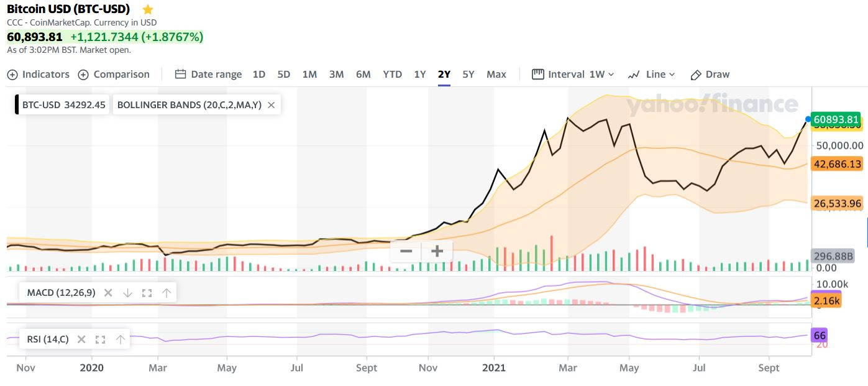
Task: Click the volume value 296.88B
Action: [834, 256]
